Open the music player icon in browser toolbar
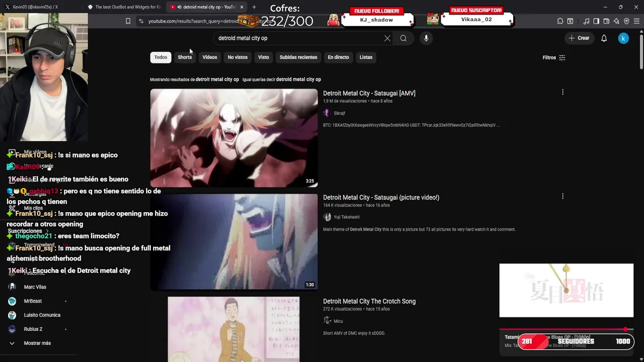644x362 pixels. [586, 21]
